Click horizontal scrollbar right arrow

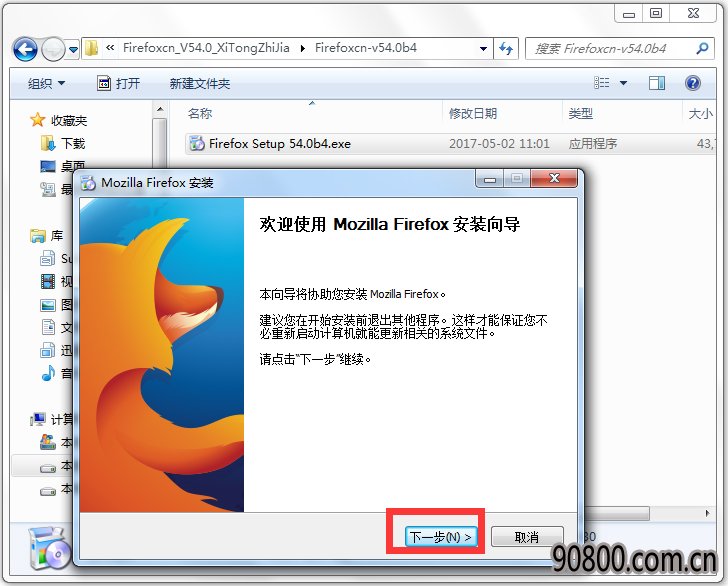(707, 513)
